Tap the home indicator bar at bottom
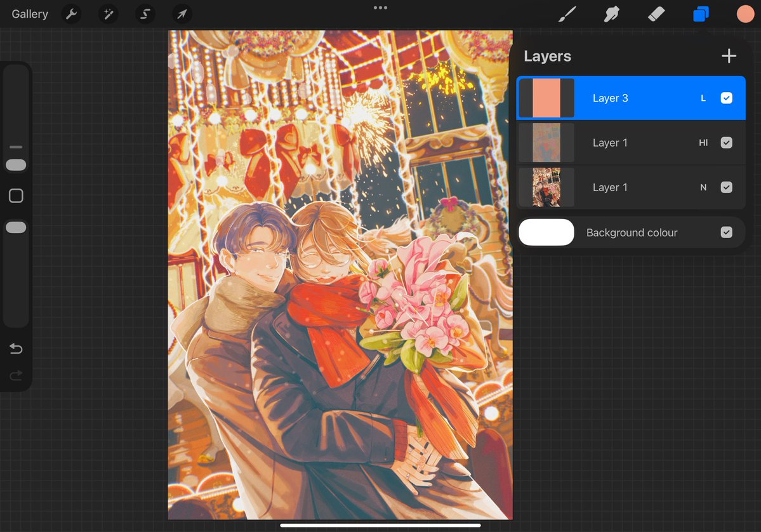 click(x=381, y=525)
